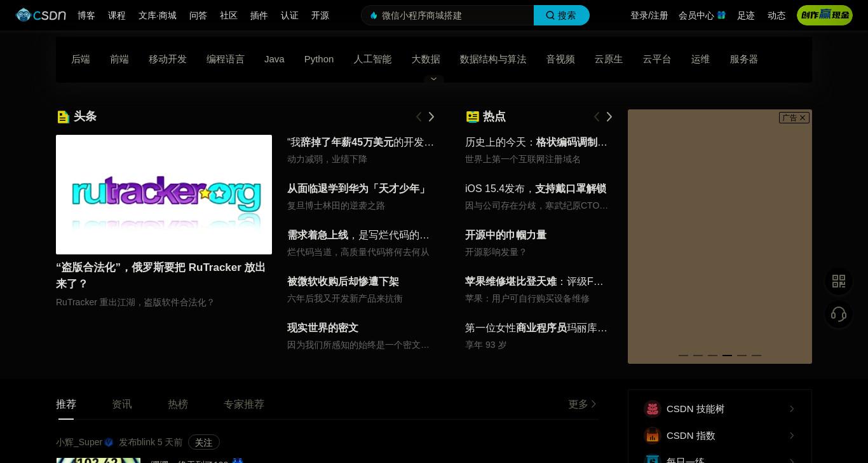Open the 课程 menu
The image size is (868, 463).
(117, 15)
